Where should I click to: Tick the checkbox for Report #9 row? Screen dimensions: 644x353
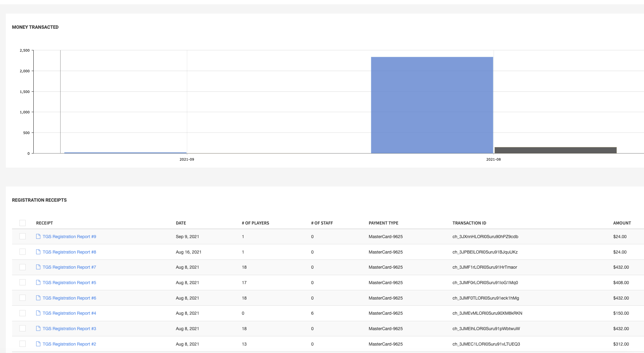23,237
